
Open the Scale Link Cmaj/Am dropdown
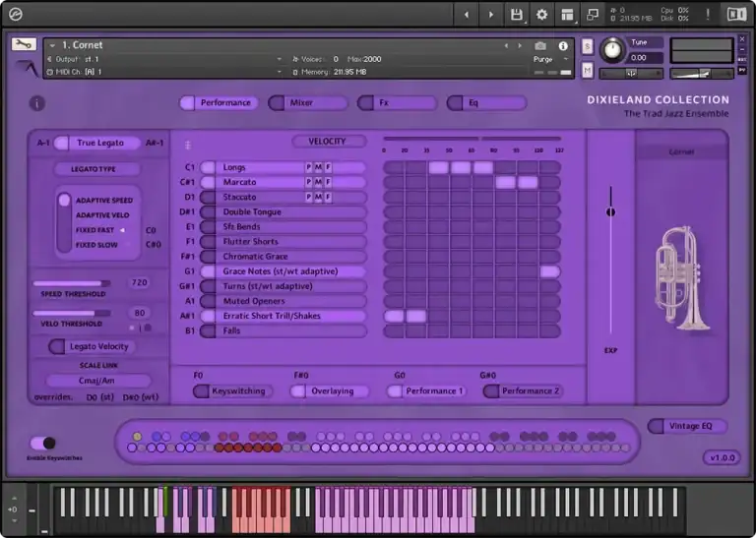tap(98, 381)
